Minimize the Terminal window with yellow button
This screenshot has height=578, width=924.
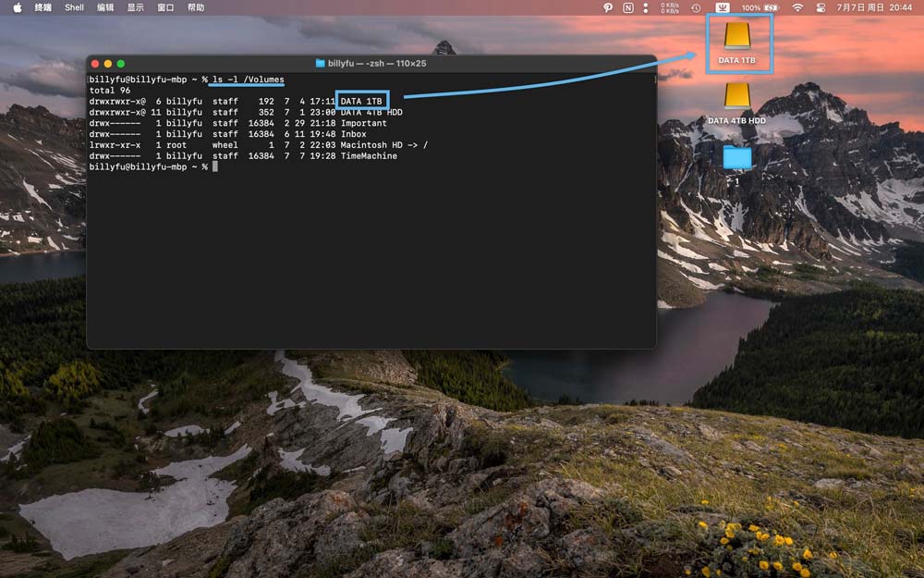pyautogui.click(x=108, y=64)
